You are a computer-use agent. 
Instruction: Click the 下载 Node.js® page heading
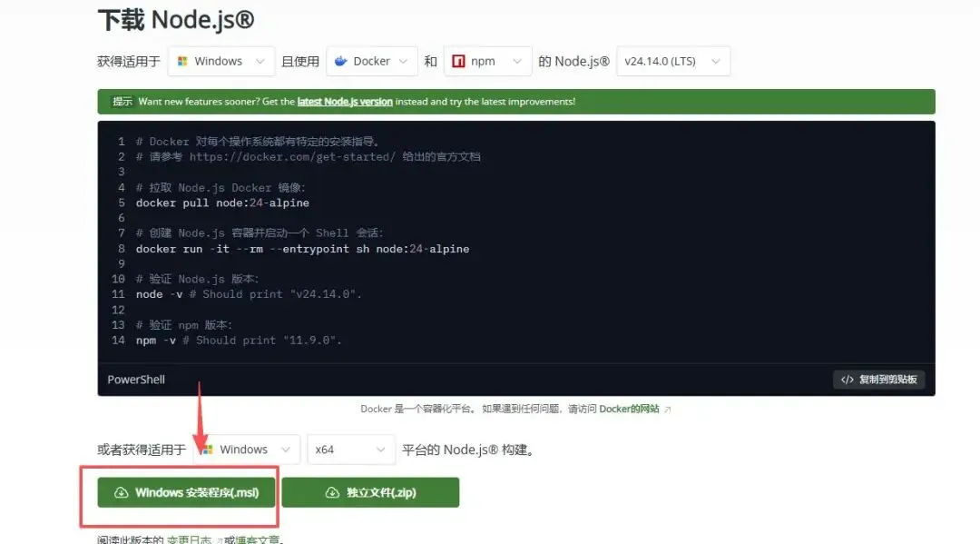176,19
